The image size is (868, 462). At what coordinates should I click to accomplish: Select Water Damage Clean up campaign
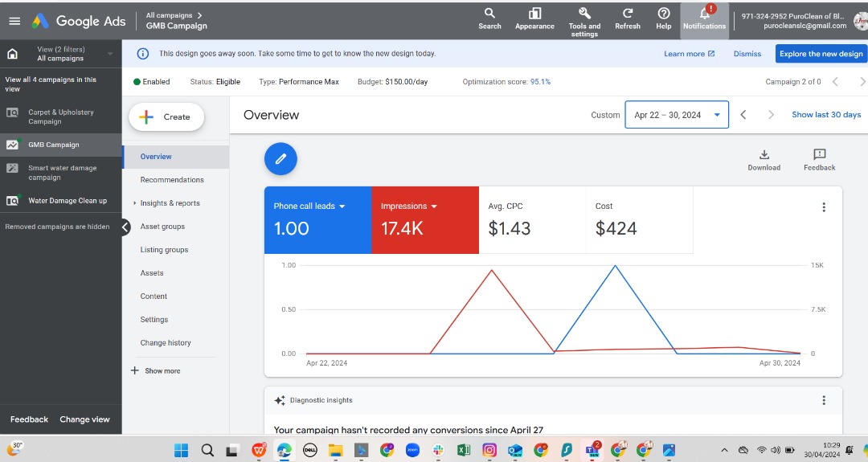click(68, 201)
